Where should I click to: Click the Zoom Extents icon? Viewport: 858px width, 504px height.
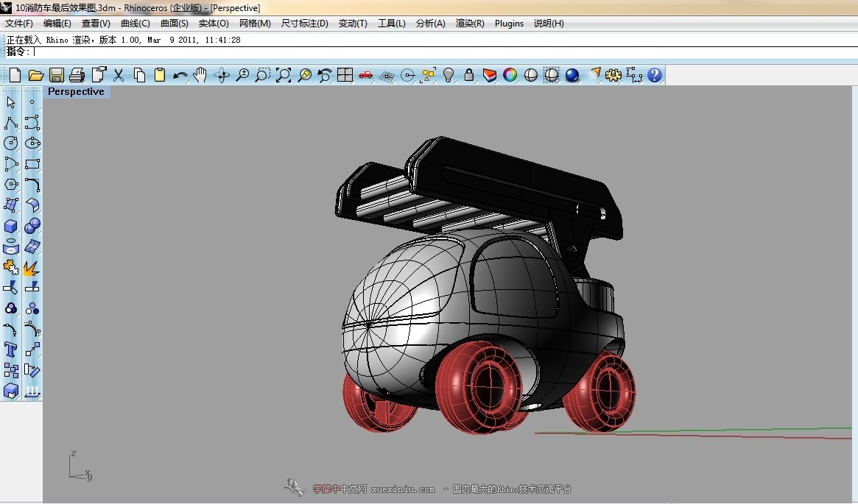pos(284,75)
